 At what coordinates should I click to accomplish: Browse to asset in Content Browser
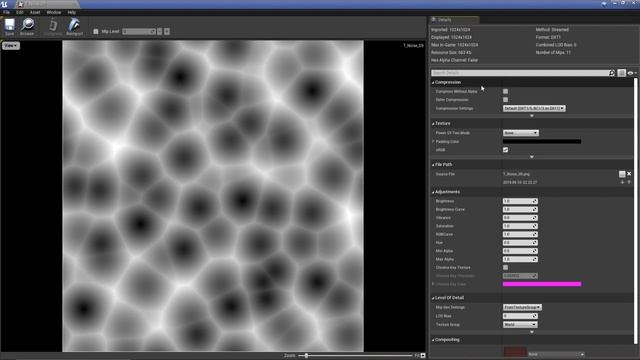(x=27, y=27)
